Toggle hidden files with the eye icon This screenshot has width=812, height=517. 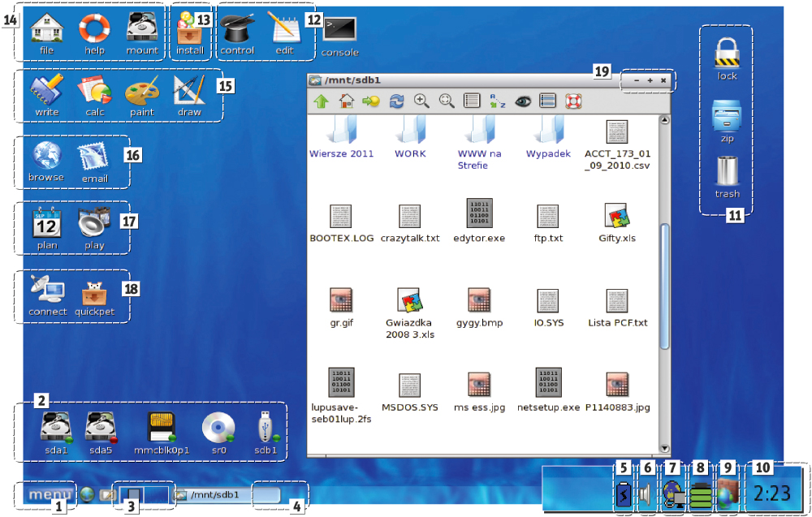click(521, 100)
